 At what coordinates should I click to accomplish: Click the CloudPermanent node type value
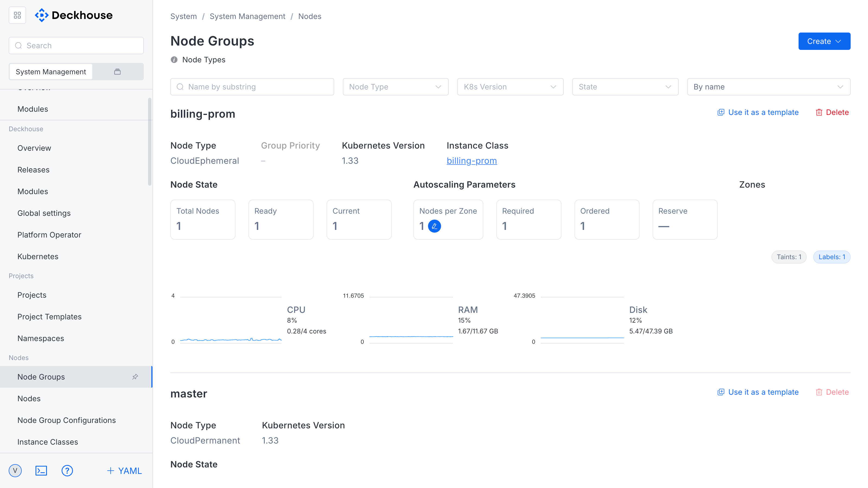pyautogui.click(x=205, y=441)
